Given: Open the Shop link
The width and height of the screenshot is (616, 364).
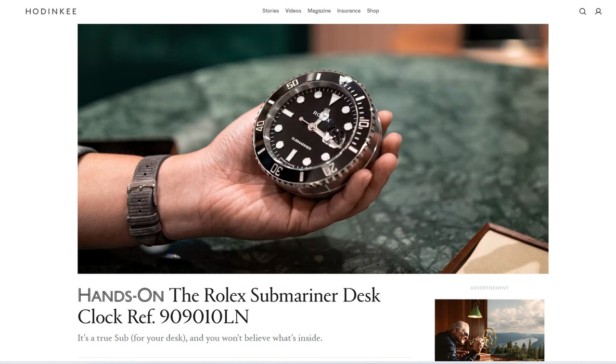Looking at the screenshot, I should coord(373,11).
